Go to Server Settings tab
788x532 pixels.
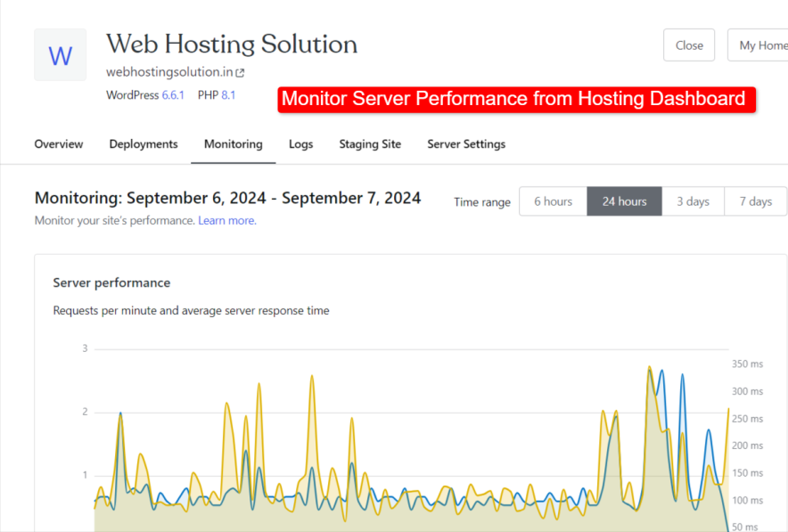pyautogui.click(x=465, y=143)
